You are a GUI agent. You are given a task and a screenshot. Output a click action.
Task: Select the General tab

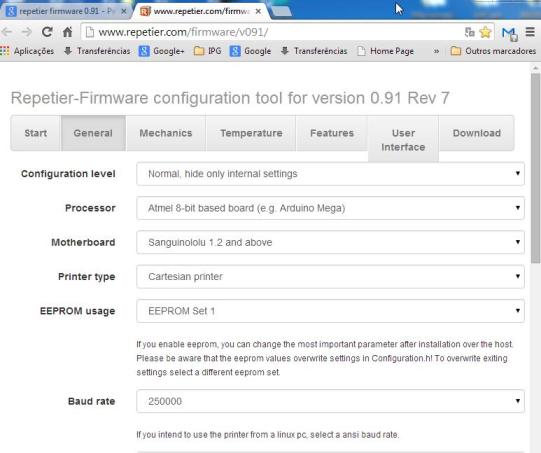[x=93, y=133]
